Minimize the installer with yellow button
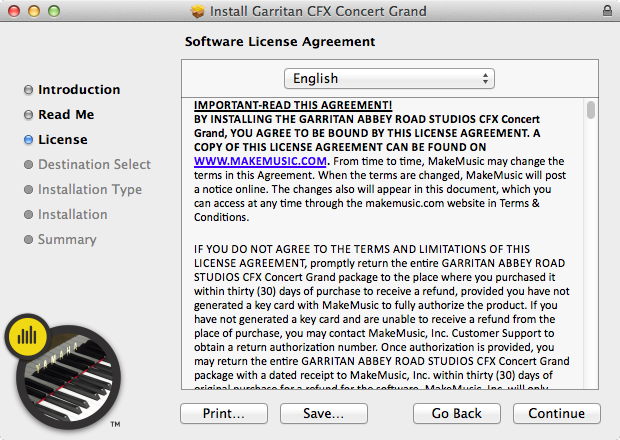The height and width of the screenshot is (440, 620). pyautogui.click(x=34, y=11)
